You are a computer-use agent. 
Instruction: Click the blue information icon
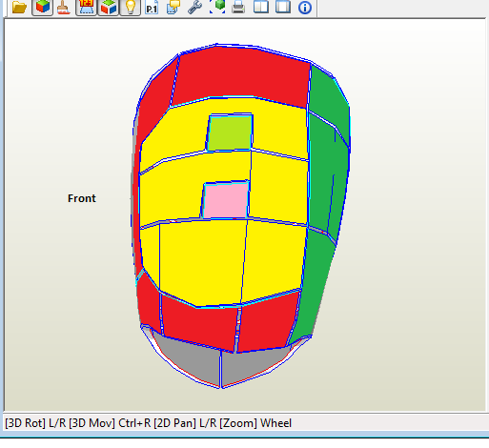point(305,7)
